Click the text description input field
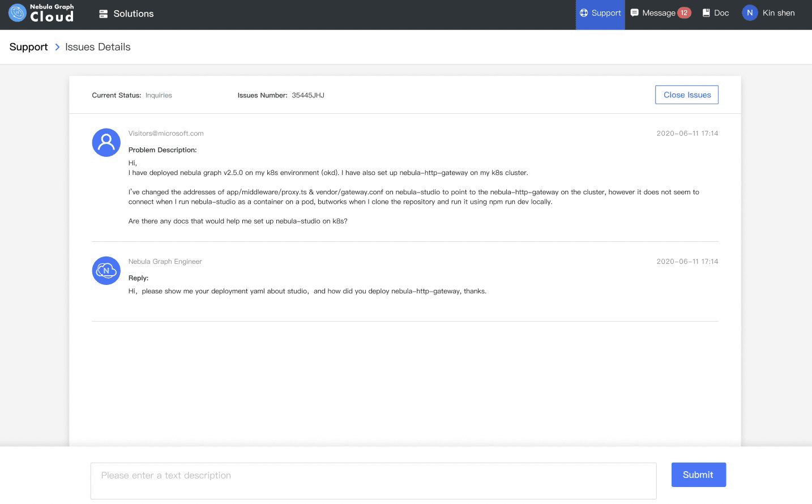This screenshot has width=812, height=504. point(374,480)
